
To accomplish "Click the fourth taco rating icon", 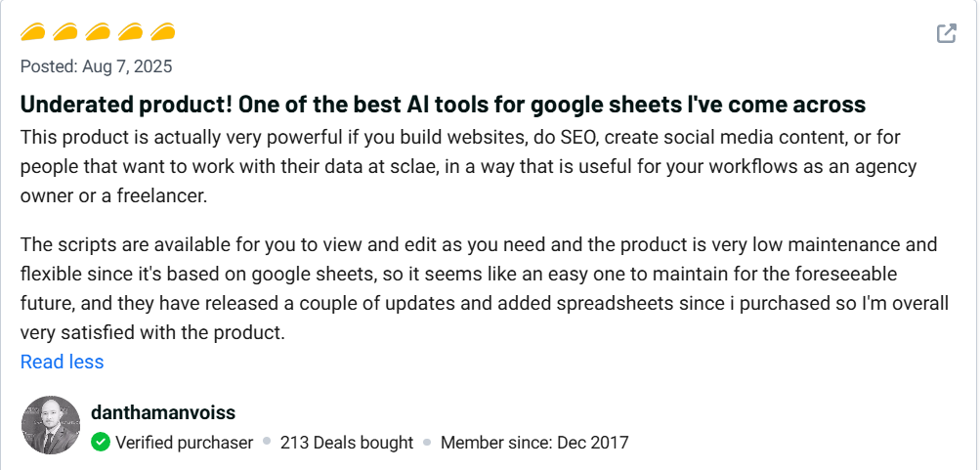I will pyautogui.click(x=130, y=33).
